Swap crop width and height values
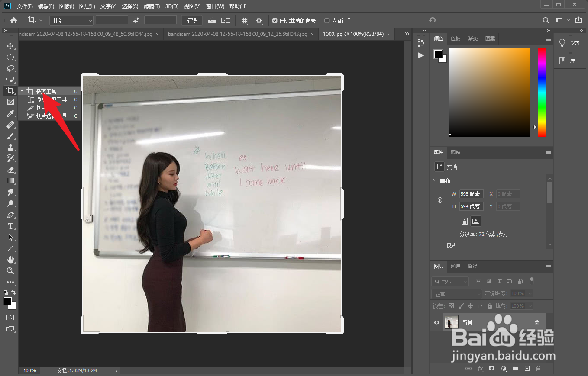Screen dimensions: 588x376 [136, 20]
